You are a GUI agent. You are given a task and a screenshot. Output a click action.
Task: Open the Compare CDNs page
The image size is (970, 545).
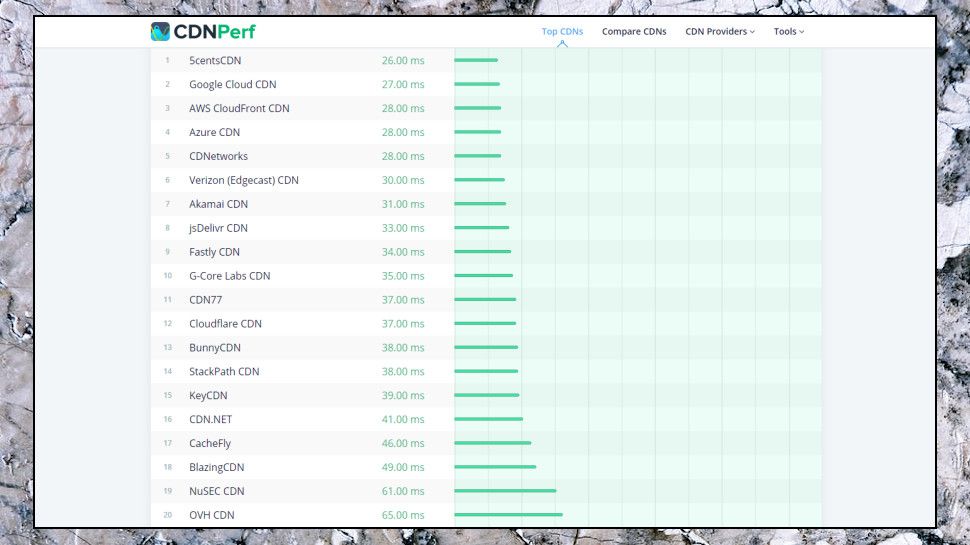coord(634,32)
